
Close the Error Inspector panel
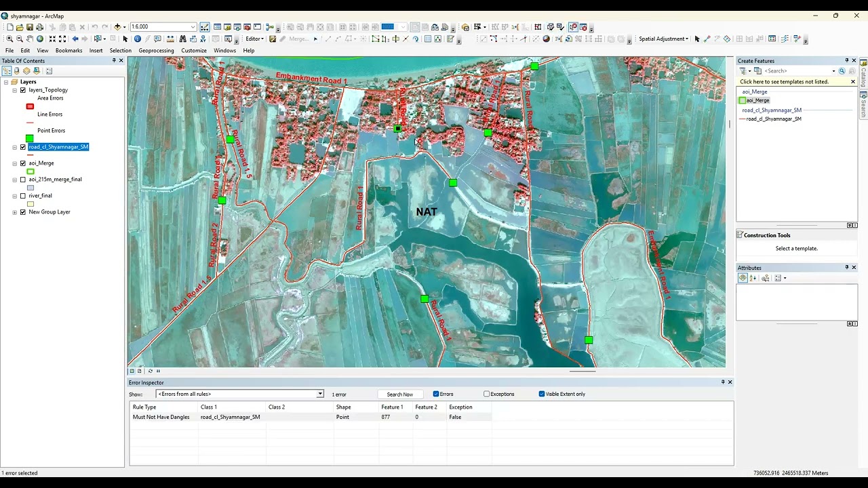click(730, 382)
